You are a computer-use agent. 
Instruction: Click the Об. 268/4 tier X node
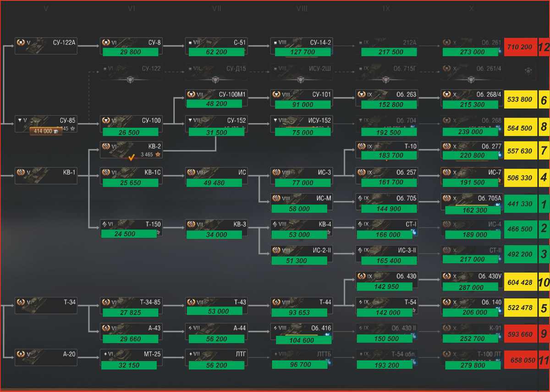coord(472,98)
